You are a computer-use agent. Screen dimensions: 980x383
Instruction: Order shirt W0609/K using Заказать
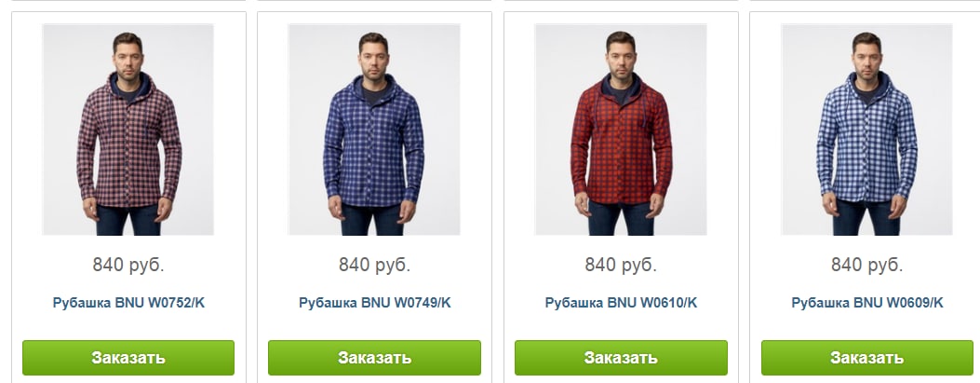pos(866,358)
